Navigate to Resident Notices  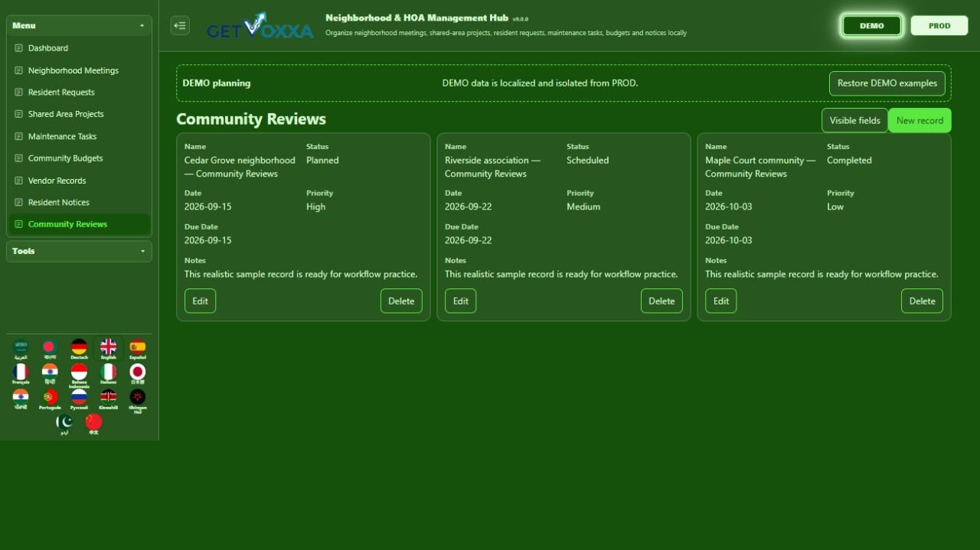click(x=80, y=203)
